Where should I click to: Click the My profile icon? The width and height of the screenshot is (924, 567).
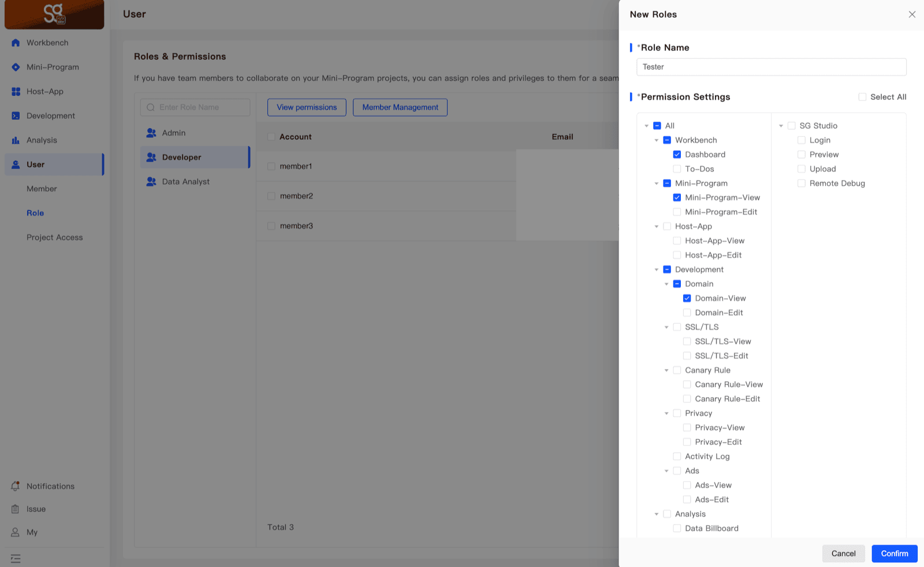(16, 532)
